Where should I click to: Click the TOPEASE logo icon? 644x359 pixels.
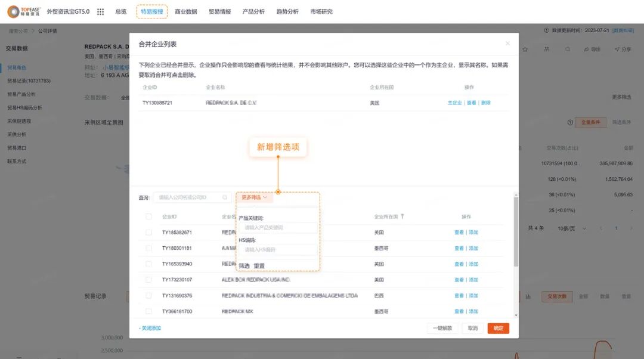click(14, 11)
